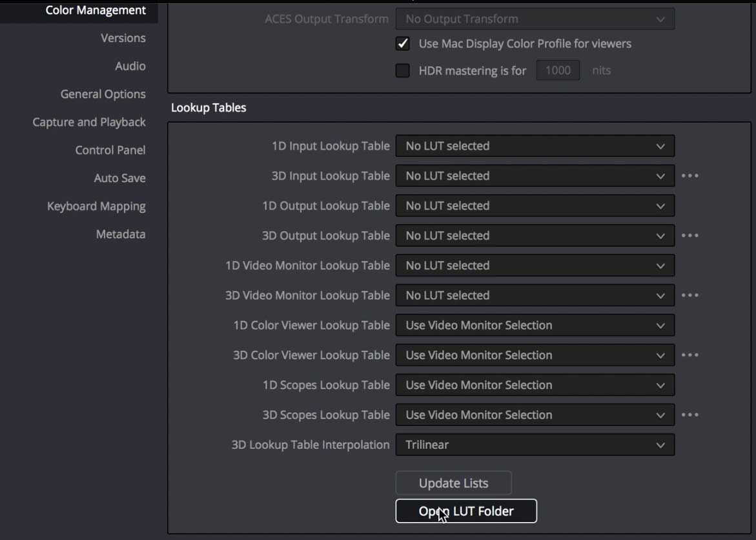
Task: Uncheck Use Mac Display Color Profile for viewers
Action: pyautogui.click(x=403, y=44)
